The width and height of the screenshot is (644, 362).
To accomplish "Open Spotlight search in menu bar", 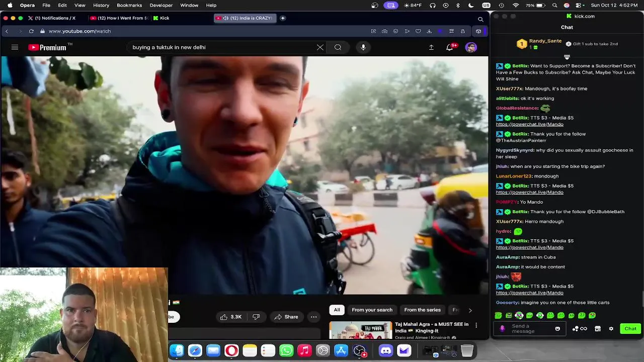I will 555,5.
